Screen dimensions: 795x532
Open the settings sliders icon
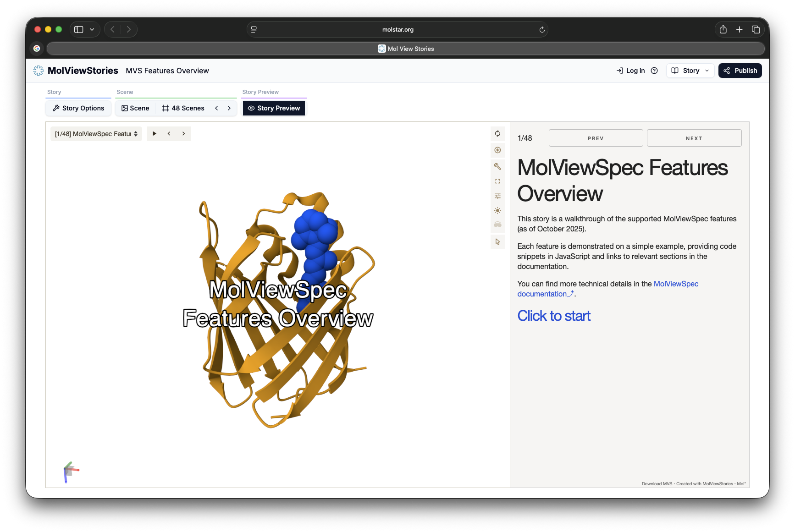(x=497, y=196)
